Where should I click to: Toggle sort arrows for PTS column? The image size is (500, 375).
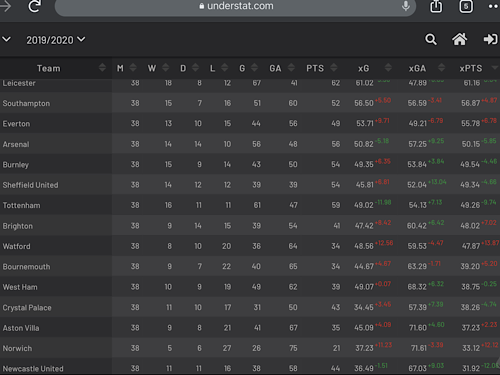click(334, 68)
